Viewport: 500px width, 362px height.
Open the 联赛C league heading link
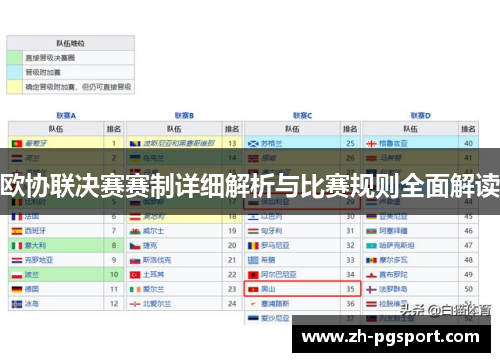pyautogui.click(x=302, y=116)
